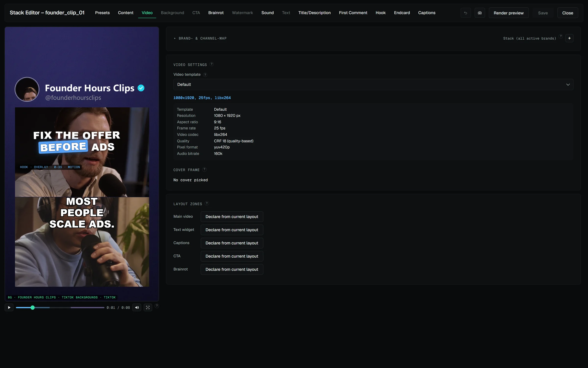Viewport: 588px width, 368px height.
Task: Expand the Brand- & Channel-Map section
Action: pos(200,39)
